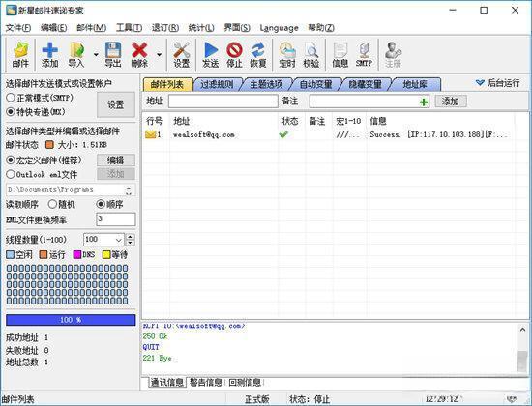Choose 随机 read order option
532x406 pixels.
[52, 204]
